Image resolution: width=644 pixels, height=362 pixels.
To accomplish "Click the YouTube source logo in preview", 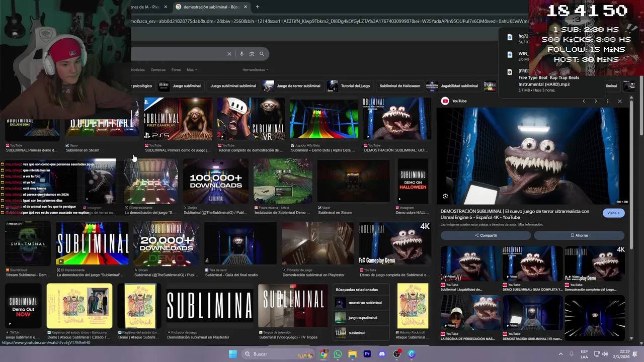I will tap(445, 101).
